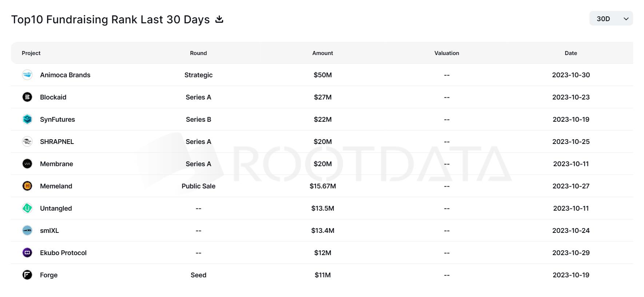Screen dimensions: 644x297
Task: Click the Membrane logo icon
Action: coord(27,164)
